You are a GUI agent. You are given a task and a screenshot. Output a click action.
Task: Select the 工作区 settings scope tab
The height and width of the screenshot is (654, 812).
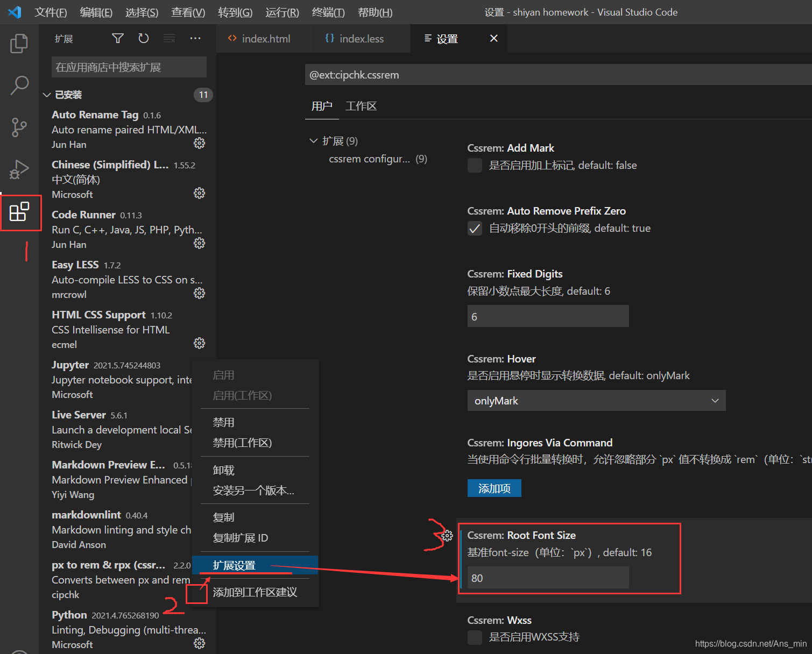point(361,106)
